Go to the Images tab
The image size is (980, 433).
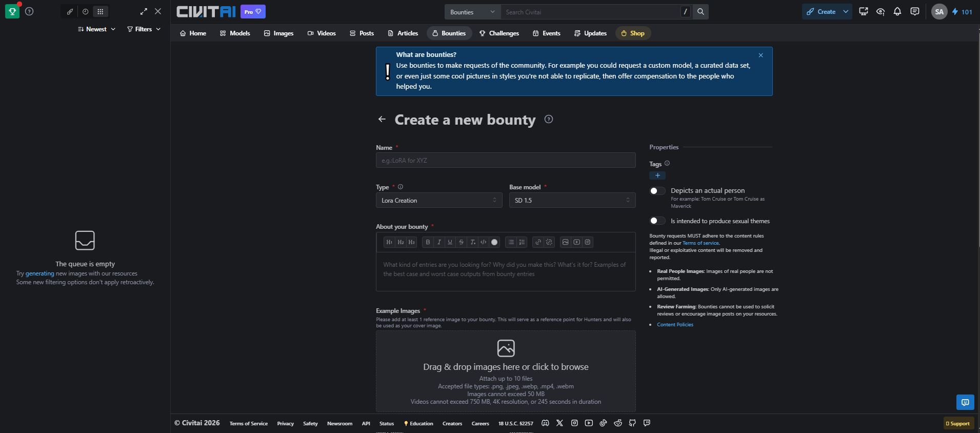pos(279,33)
